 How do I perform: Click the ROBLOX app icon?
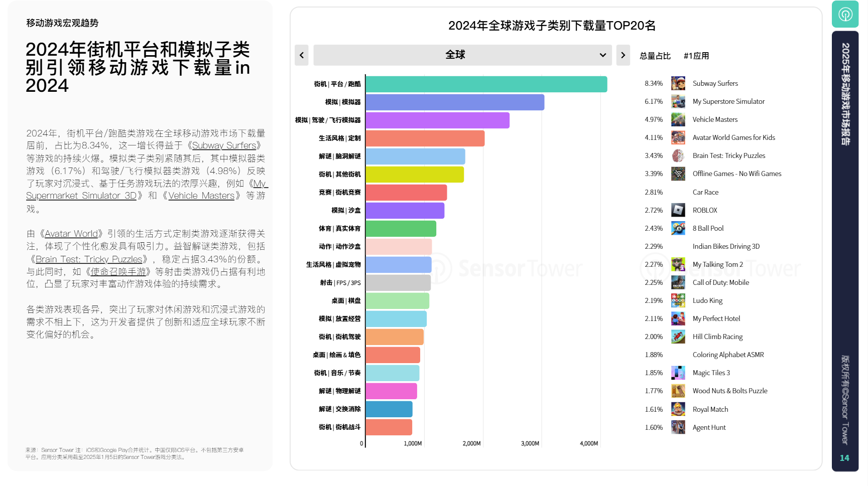click(x=678, y=210)
